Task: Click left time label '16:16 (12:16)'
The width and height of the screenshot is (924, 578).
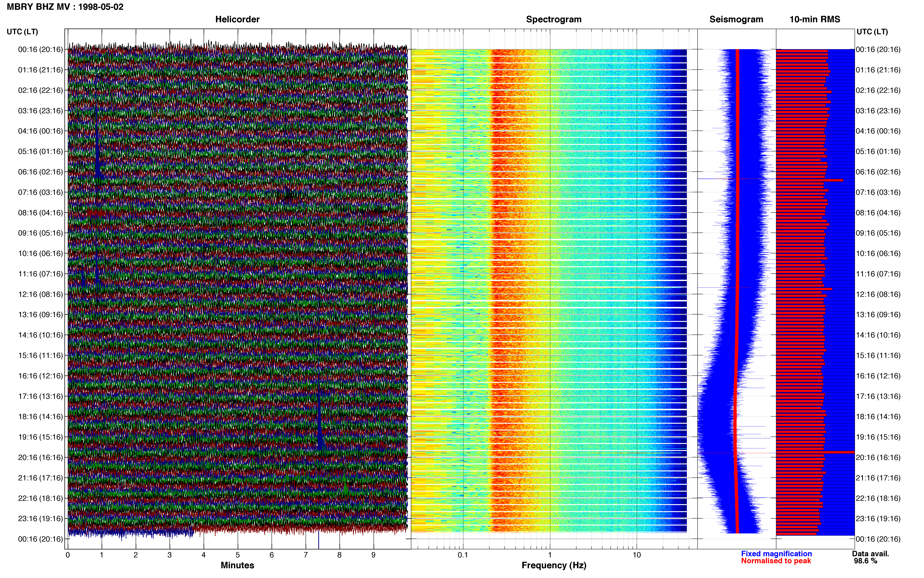Action: point(41,376)
